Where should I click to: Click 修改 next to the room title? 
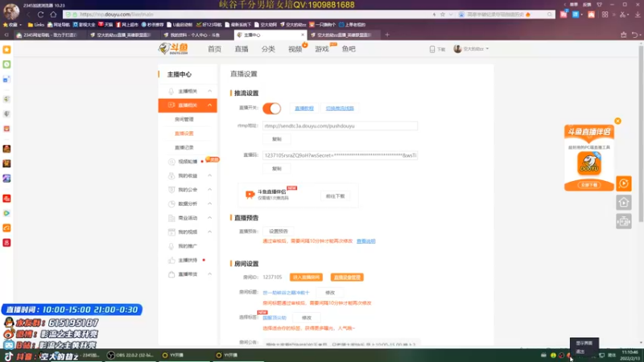point(330,293)
